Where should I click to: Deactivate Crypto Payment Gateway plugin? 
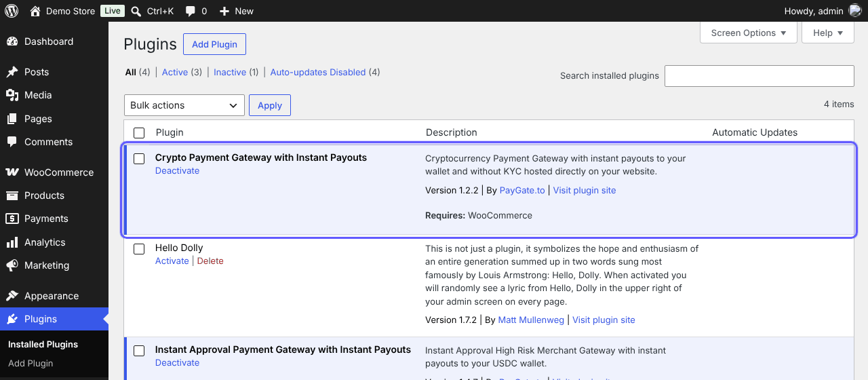click(177, 170)
